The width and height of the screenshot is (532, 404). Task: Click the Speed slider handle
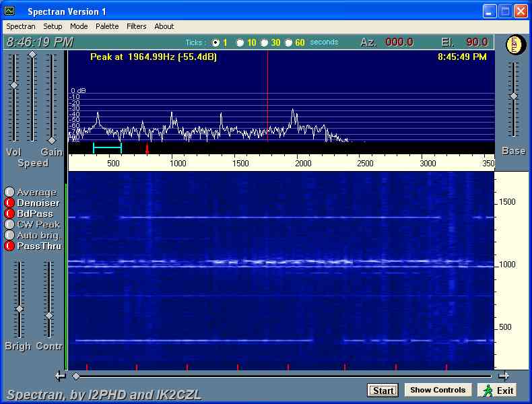32,55
